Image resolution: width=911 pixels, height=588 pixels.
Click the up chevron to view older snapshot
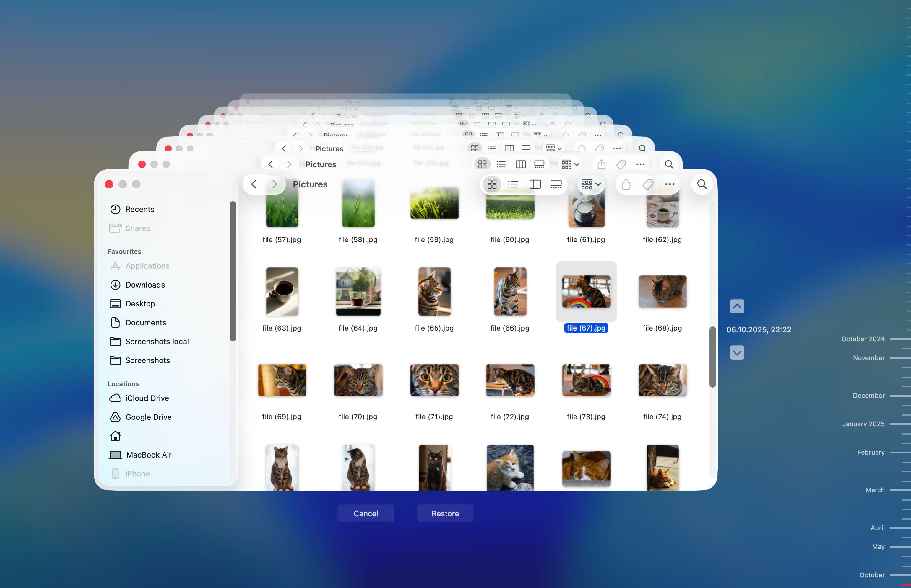click(x=737, y=306)
